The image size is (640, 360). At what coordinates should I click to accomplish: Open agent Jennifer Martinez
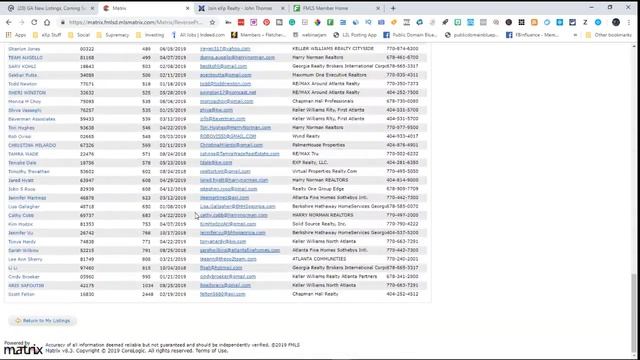point(27,198)
